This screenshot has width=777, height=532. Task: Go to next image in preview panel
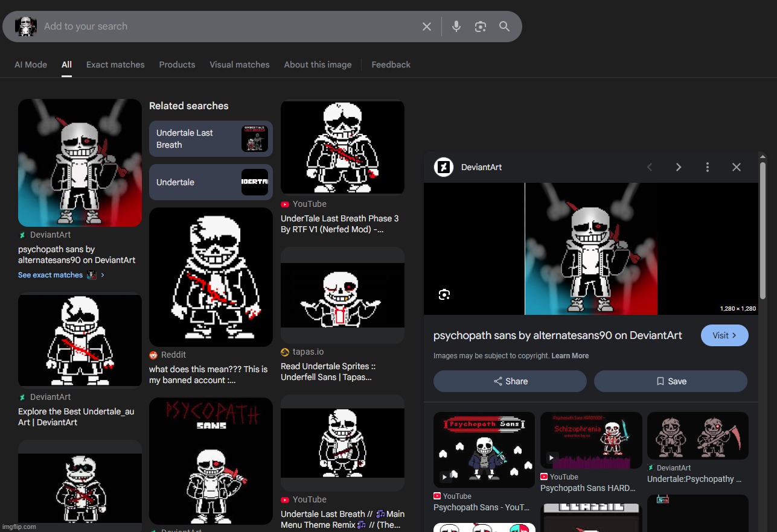[678, 167]
